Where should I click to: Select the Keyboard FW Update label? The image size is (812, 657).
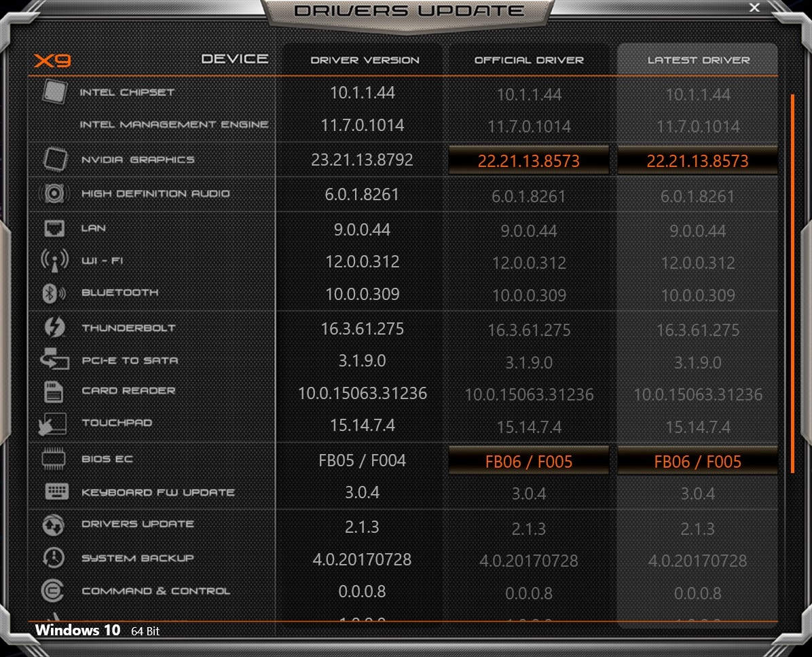[x=158, y=492]
